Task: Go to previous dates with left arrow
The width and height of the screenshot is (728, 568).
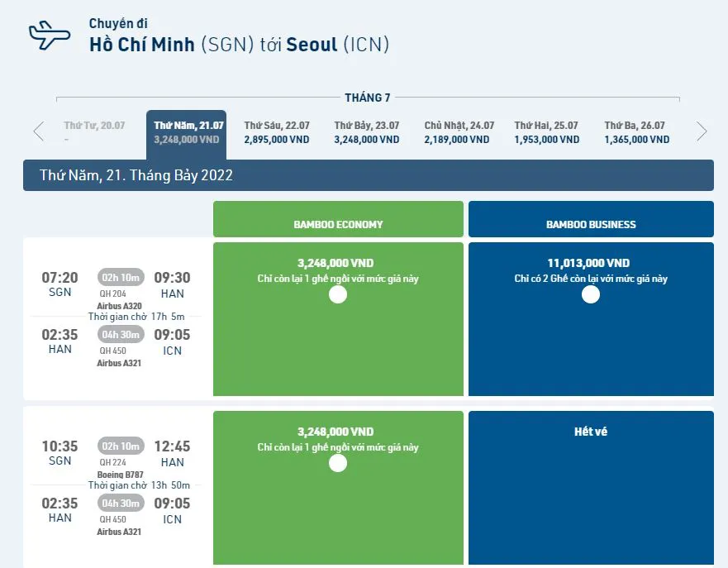Action: point(38,131)
